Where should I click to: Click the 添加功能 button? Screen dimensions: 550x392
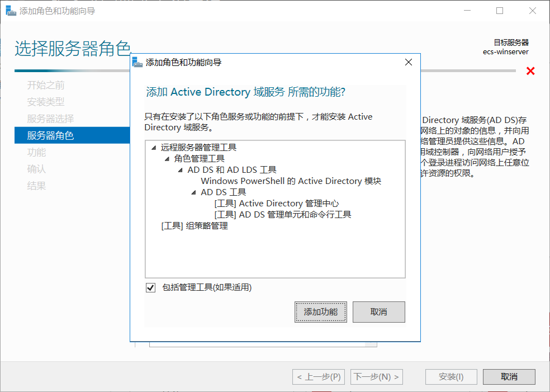click(x=321, y=311)
